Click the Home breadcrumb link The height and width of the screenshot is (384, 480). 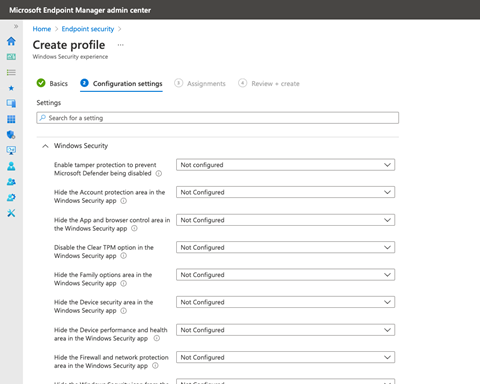[x=42, y=29]
